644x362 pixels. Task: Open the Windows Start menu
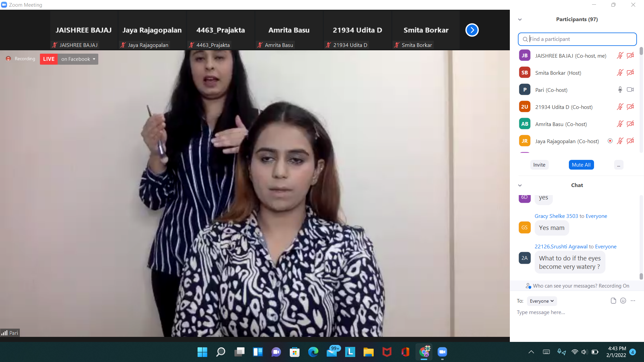coord(202,352)
